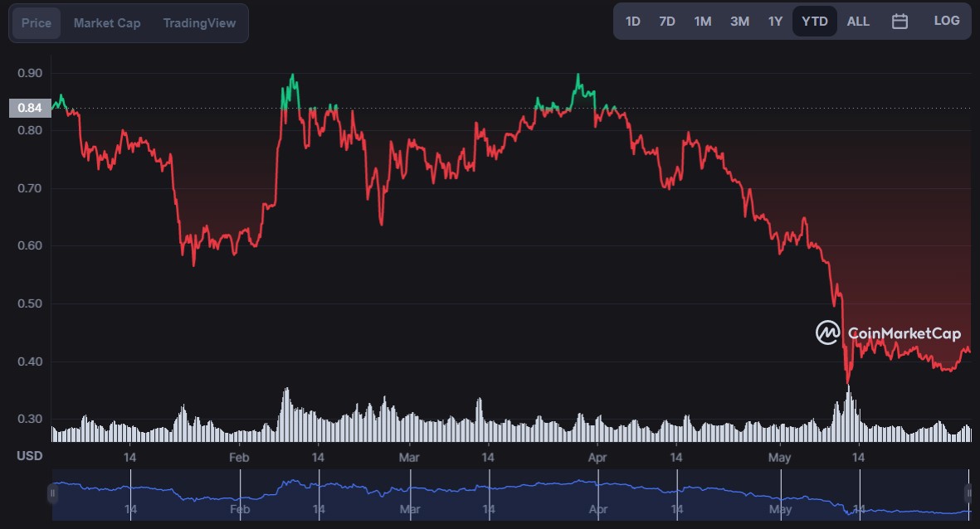Grab the left range slider handle
Screen dimensions: 980x529
tap(52, 493)
